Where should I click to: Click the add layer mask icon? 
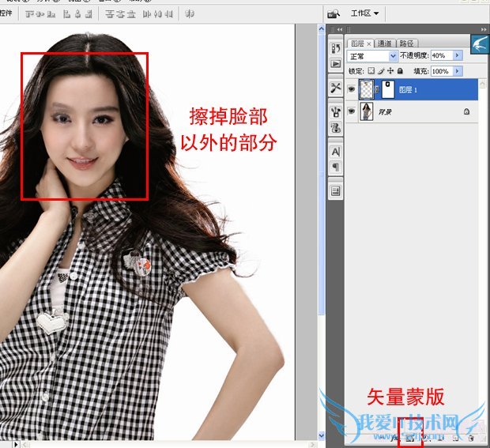coord(410,436)
